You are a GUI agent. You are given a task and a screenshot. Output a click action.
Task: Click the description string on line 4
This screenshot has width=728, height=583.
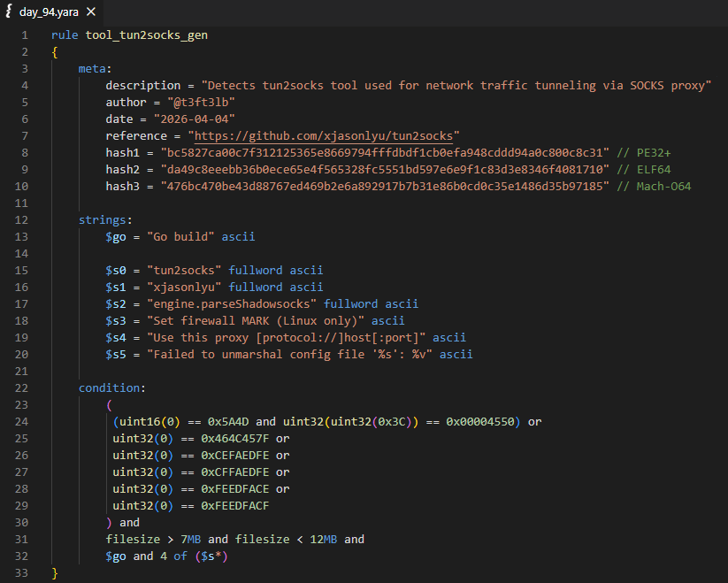(456, 86)
